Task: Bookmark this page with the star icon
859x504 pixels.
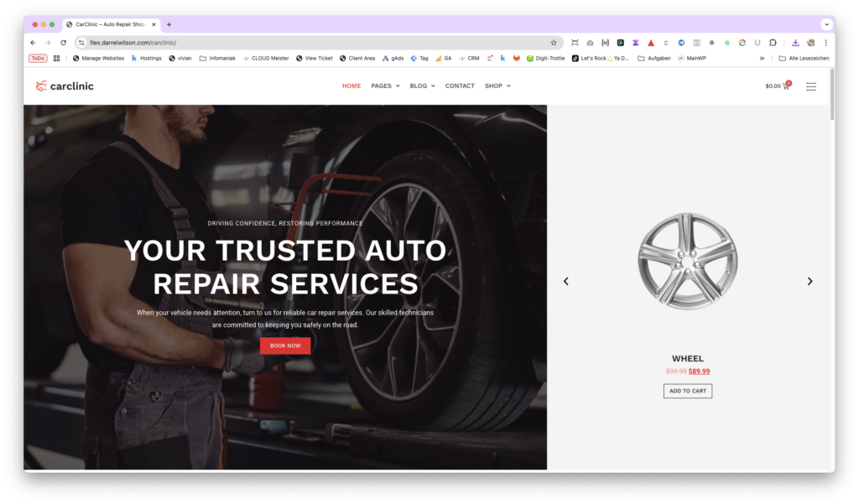Action: 554,43
